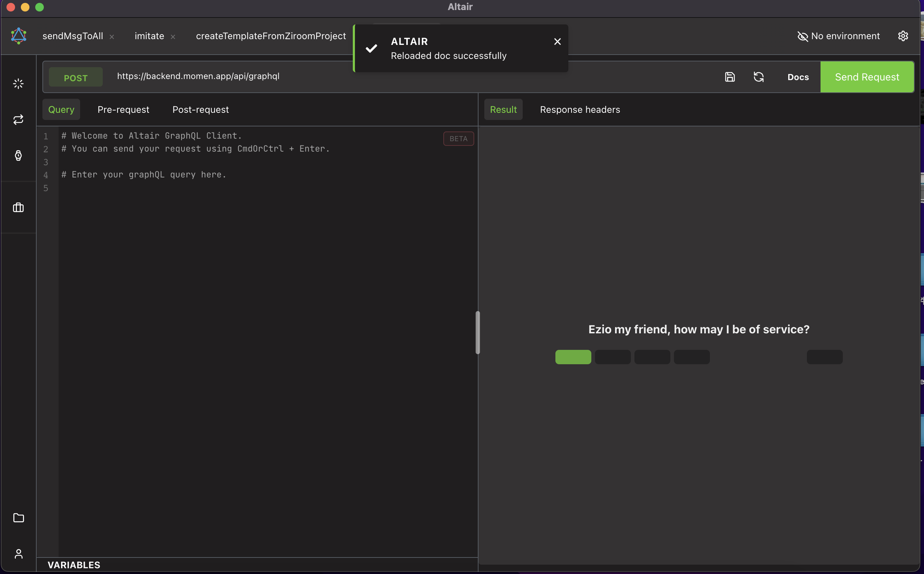The height and width of the screenshot is (574, 924).
Task: Click the Send Request button
Action: click(867, 77)
